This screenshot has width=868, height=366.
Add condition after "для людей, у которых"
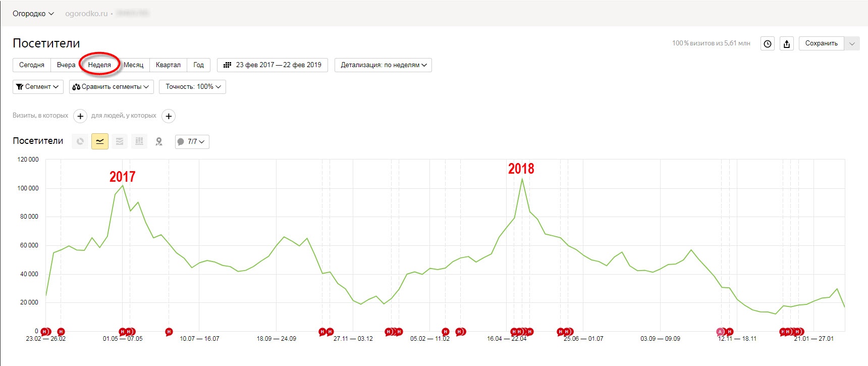(169, 116)
